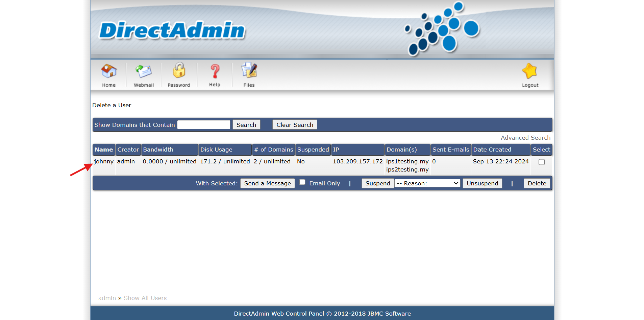This screenshot has width=644, height=320.
Task: Click Send a Message button
Action: [x=268, y=183]
